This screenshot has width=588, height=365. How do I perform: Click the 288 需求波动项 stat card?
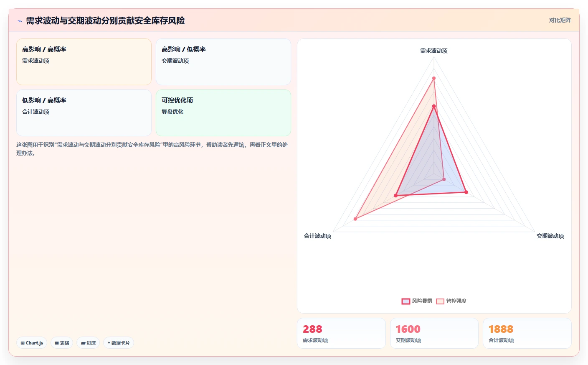341,333
